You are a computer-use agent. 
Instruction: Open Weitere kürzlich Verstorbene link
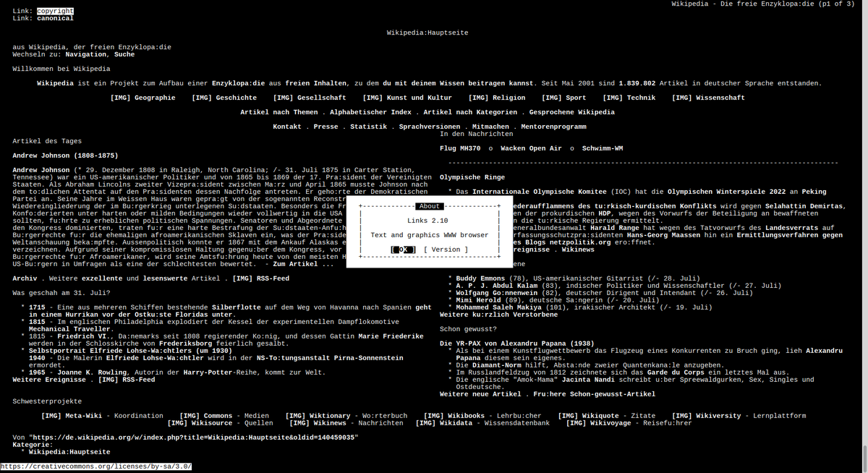coord(501,315)
